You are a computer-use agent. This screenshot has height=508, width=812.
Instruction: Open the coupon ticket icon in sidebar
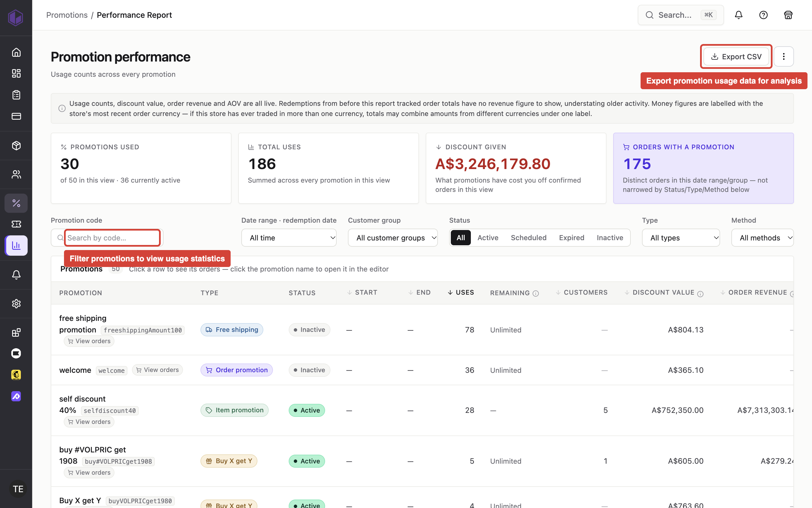16,224
